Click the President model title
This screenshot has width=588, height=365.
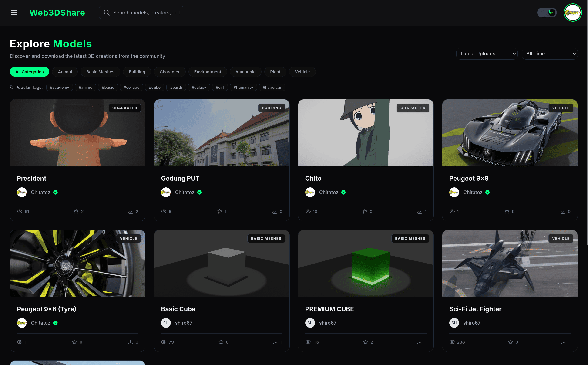click(32, 178)
